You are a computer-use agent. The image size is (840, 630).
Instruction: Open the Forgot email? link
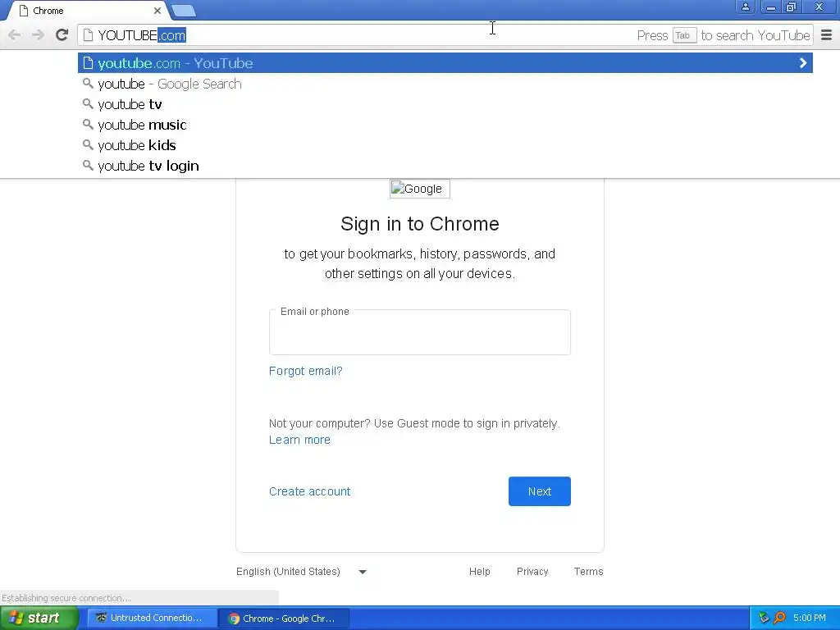click(x=305, y=371)
